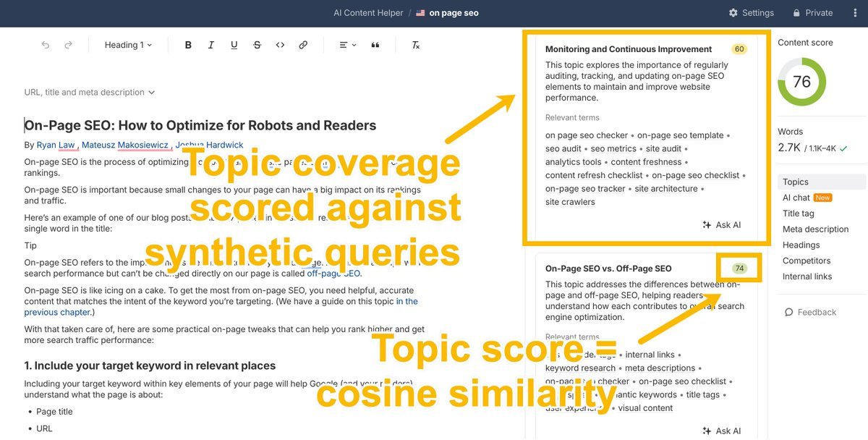The height and width of the screenshot is (440, 868).
Task: Open the Headings section
Action: click(801, 245)
